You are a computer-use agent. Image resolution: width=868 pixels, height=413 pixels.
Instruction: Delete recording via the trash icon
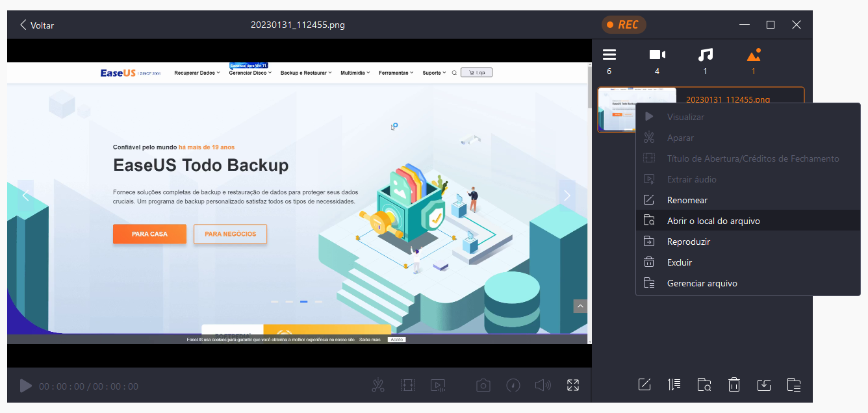(x=734, y=384)
